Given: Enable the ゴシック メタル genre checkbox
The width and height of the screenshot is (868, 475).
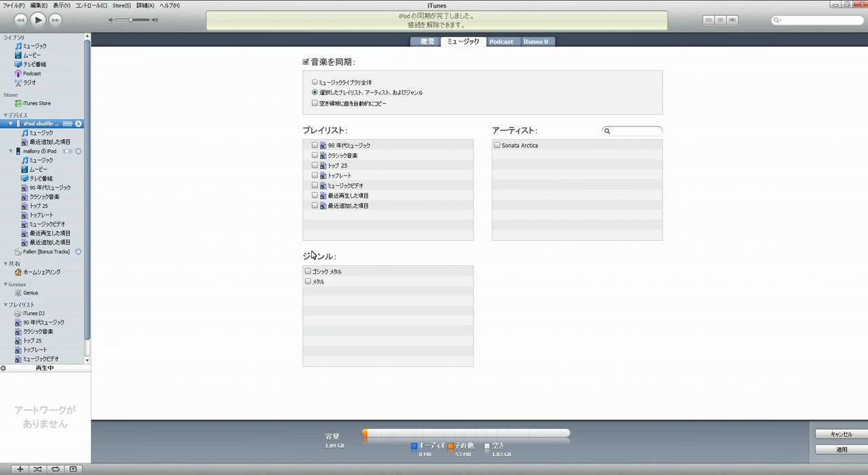Looking at the screenshot, I should pyautogui.click(x=308, y=271).
